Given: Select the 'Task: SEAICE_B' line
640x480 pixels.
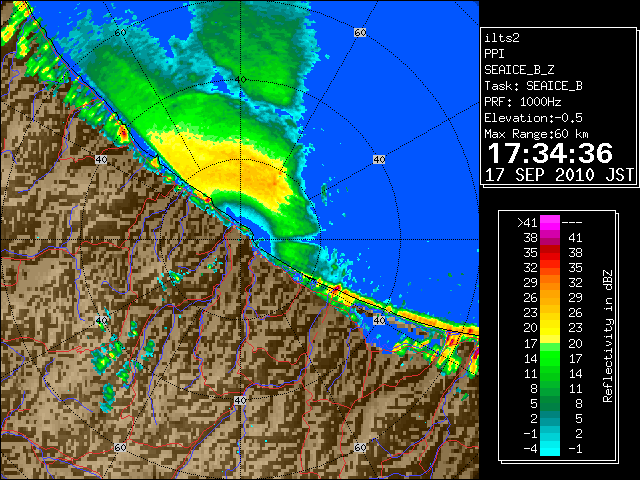Looking at the screenshot, I should 533,86.
